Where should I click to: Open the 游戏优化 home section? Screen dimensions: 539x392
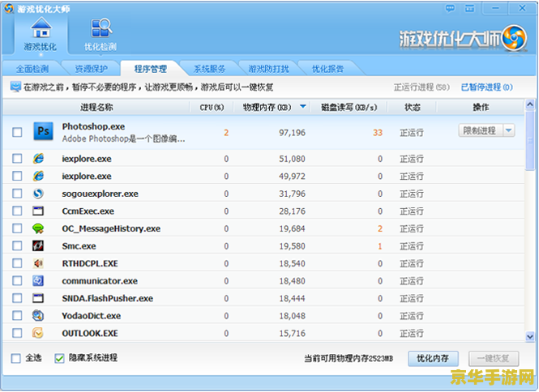click(41, 34)
